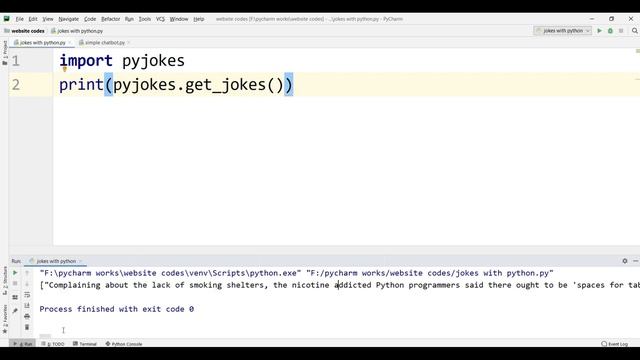
Task: Open the Run menu
Action: click(129, 19)
